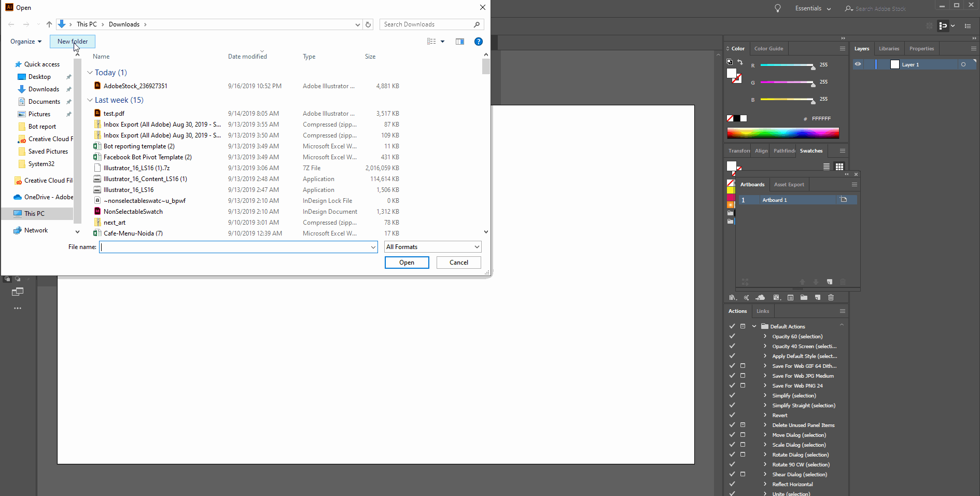This screenshot has width=980, height=496.
Task: Toggle the check for Default Actions set
Action: click(x=732, y=326)
